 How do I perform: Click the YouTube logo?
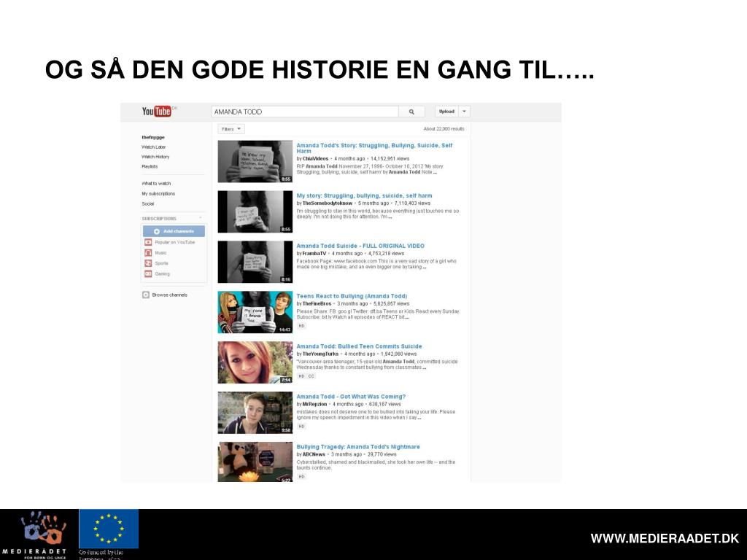click(156, 111)
